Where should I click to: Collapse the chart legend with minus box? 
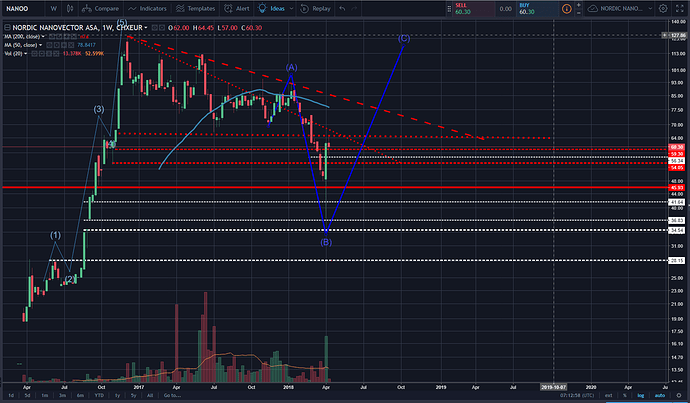(x=7, y=27)
